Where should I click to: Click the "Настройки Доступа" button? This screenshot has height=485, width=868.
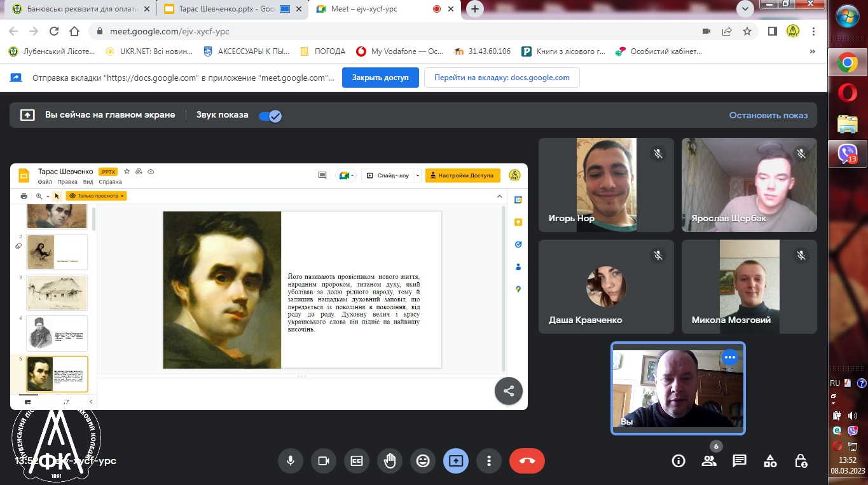coord(462,175)
